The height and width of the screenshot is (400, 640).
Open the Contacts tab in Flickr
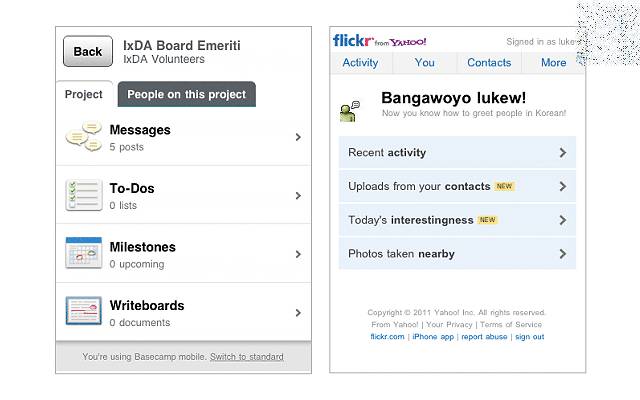pos(489,63)
